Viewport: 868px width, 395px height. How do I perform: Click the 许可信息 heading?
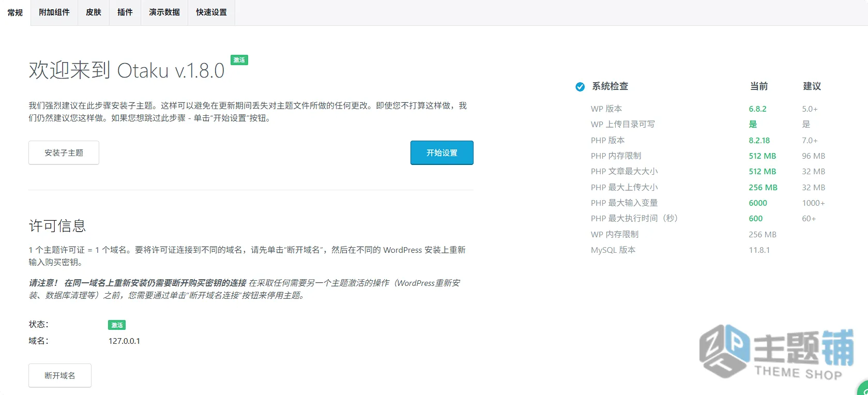(57, 226)
